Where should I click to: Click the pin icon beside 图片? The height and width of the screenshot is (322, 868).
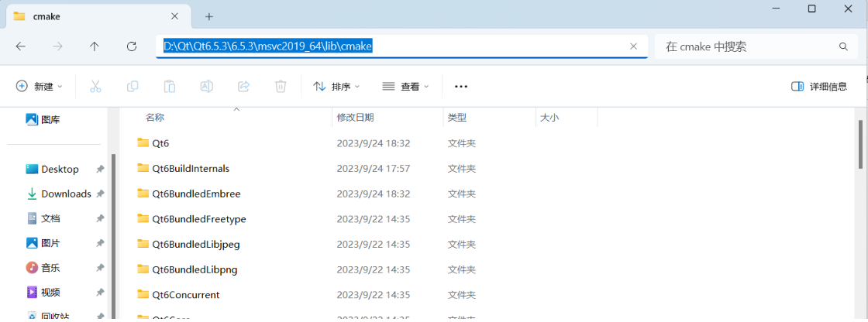[100, 244]
